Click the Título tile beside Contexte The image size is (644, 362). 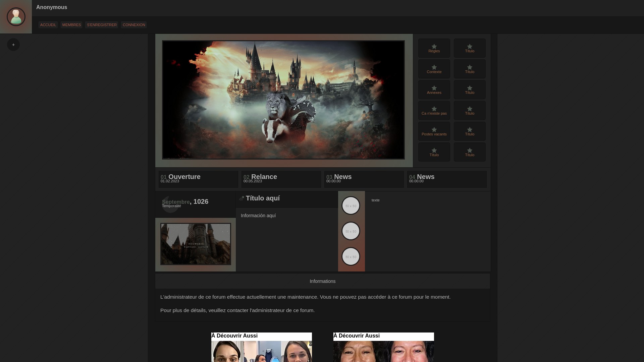[x=470, y=69]
